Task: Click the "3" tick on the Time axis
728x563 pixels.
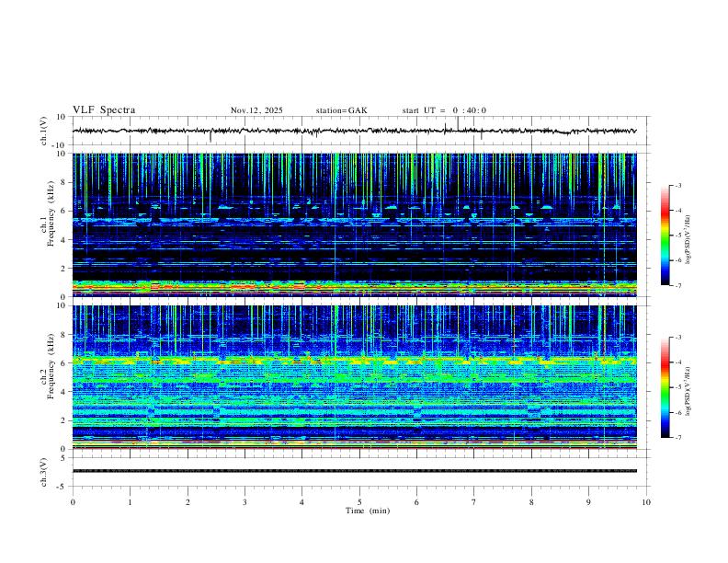Action: [x=245, y=502]
